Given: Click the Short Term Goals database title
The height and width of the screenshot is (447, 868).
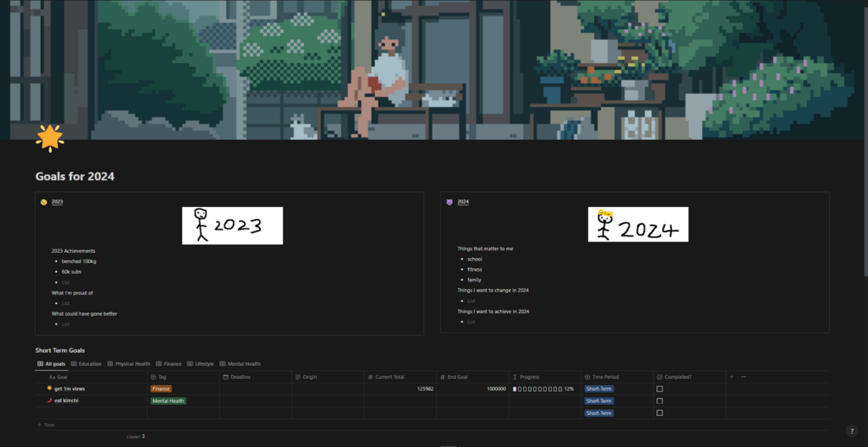Looking at the screenshot, I should [x=60, y=350].
